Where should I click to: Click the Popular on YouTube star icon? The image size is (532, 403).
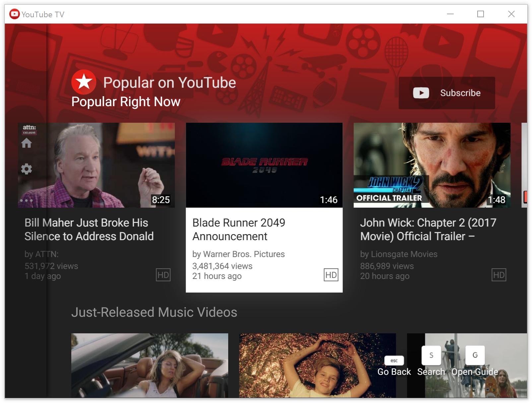click(x=84, y=82)
